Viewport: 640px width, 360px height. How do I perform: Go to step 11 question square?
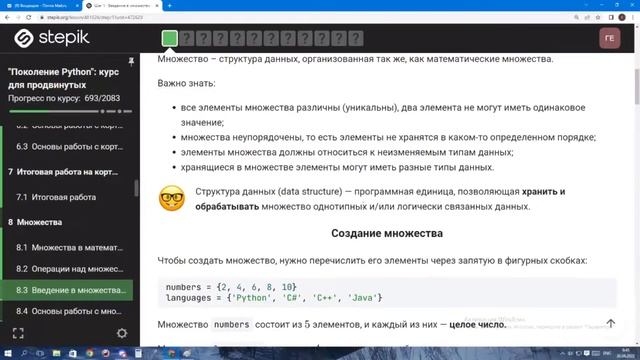tap(339, 38)
